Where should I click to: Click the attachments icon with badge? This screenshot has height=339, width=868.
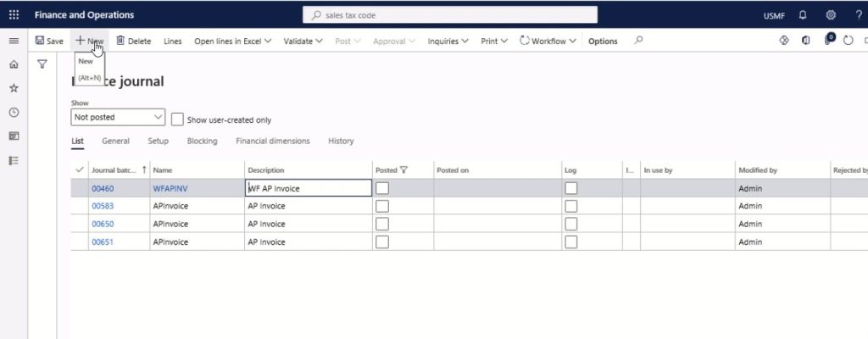coord(829,39)
